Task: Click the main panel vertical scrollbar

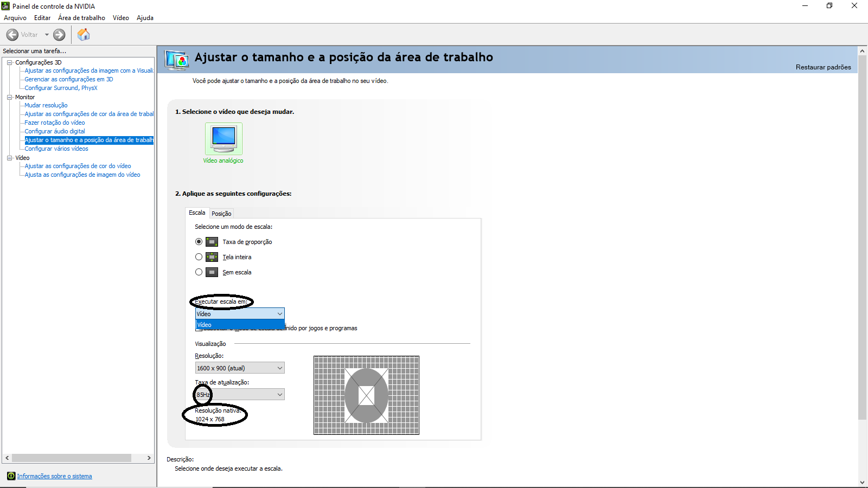Action: point(863,237)
